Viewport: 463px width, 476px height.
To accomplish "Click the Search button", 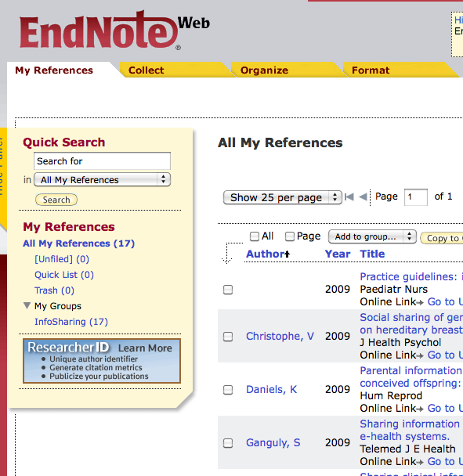I will pos(56,200).
